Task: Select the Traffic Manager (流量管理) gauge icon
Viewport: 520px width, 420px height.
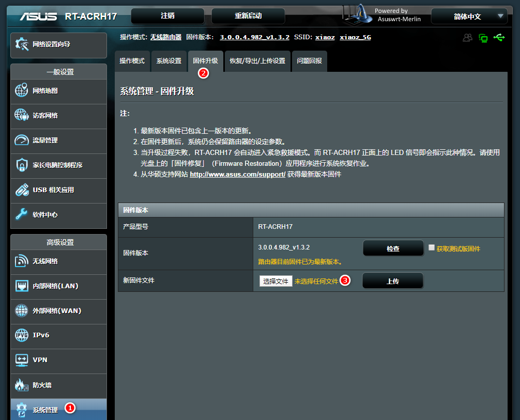Action: (x=22, y=140)
